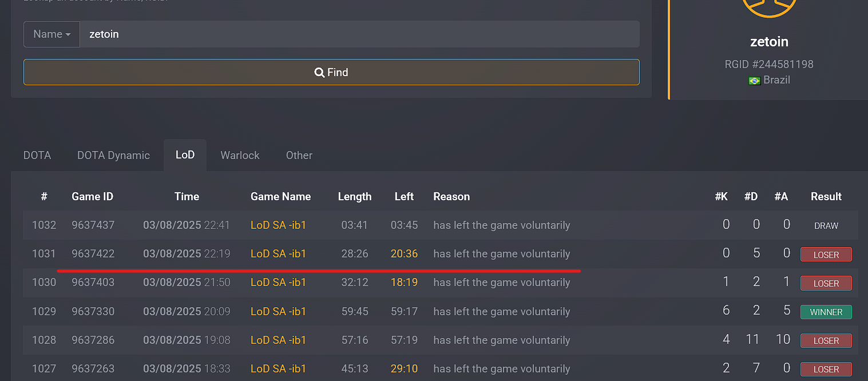868x381 pixels.
Task: Click the time 03/08/2025 22:41
Action: 187,225
